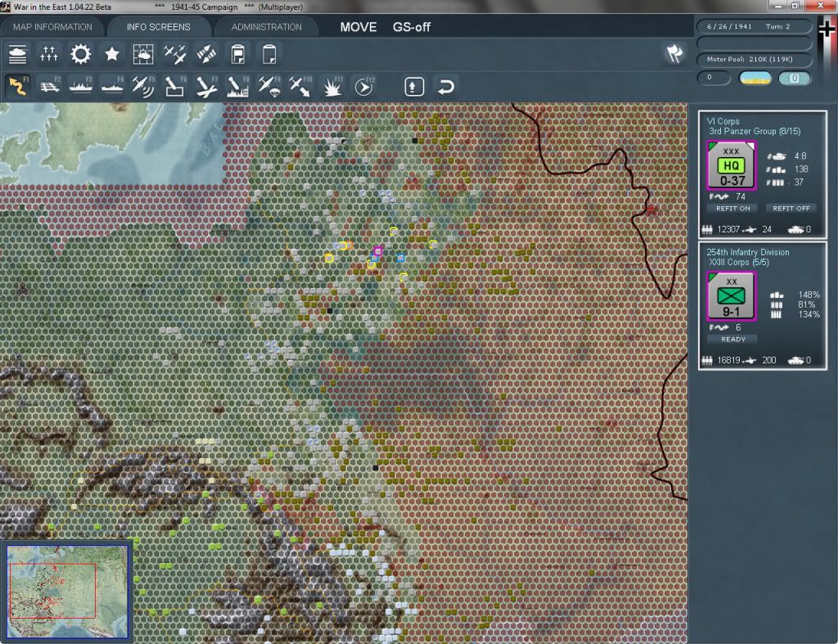Click the two-flags icon near the date panel

tap(674, 53)
